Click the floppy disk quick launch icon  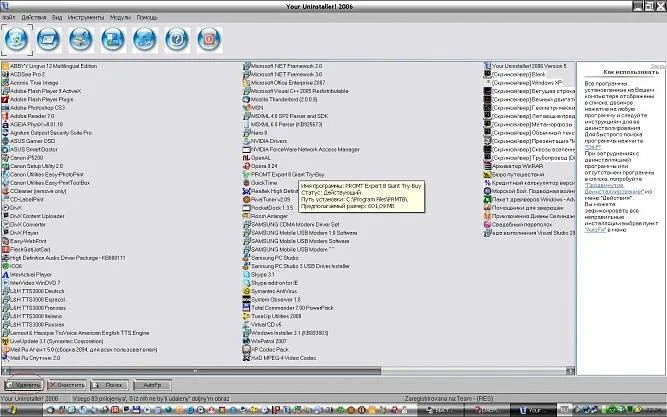point(136,410)
